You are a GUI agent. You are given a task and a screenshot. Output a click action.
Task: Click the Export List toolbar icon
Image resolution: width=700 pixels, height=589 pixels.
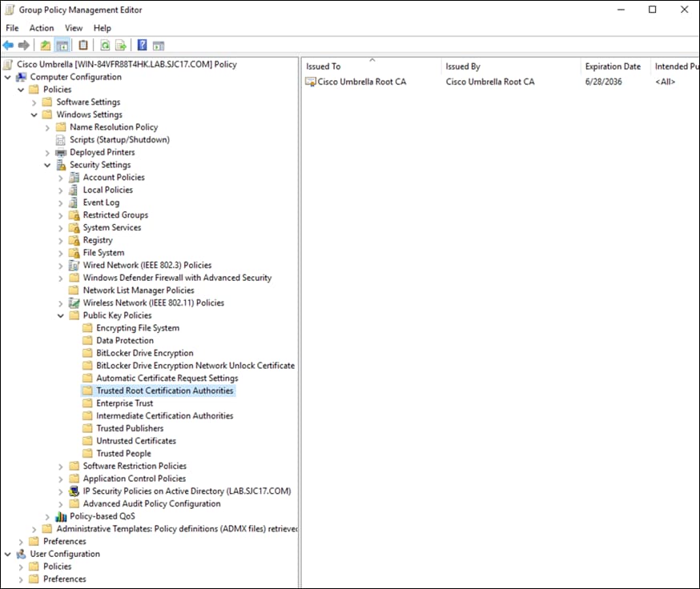coord(120,45)
